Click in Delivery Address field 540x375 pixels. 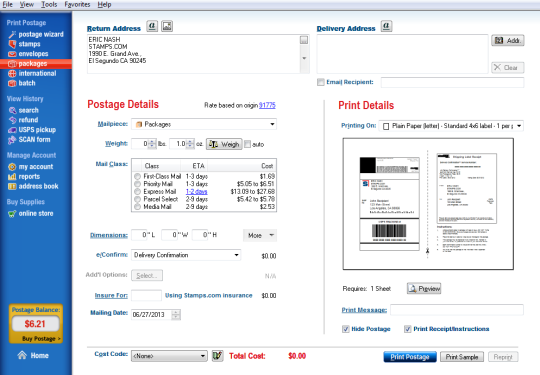[402, 54]
